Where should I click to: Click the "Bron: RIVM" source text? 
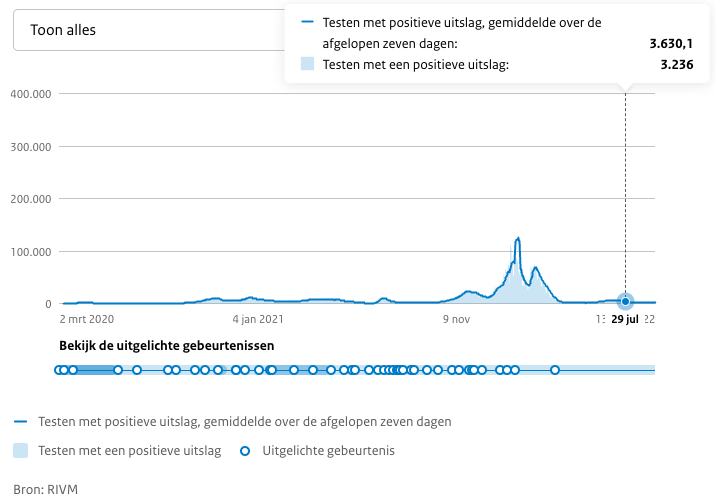46,489
